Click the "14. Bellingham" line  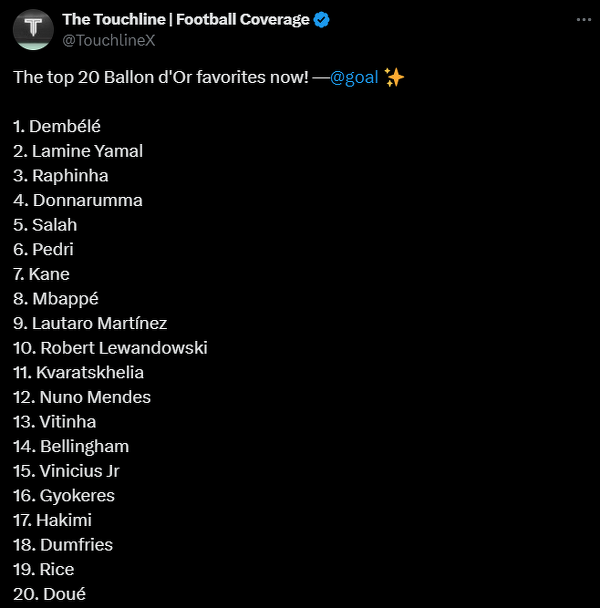pyautogui.click(x=71, y=446)
